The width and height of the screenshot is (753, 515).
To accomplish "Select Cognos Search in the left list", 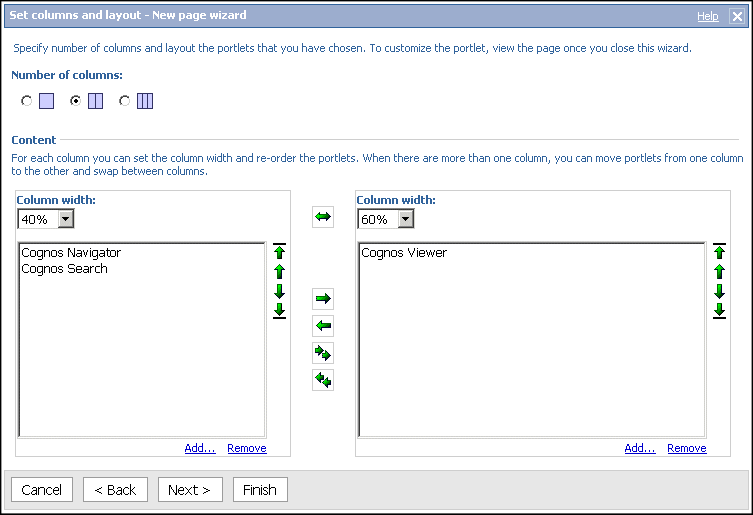I will (64, 269).
